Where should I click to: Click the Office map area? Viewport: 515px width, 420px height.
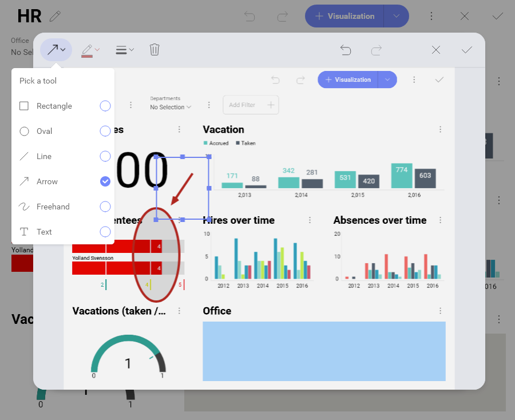pyautogui.click(x=324, y=351)
